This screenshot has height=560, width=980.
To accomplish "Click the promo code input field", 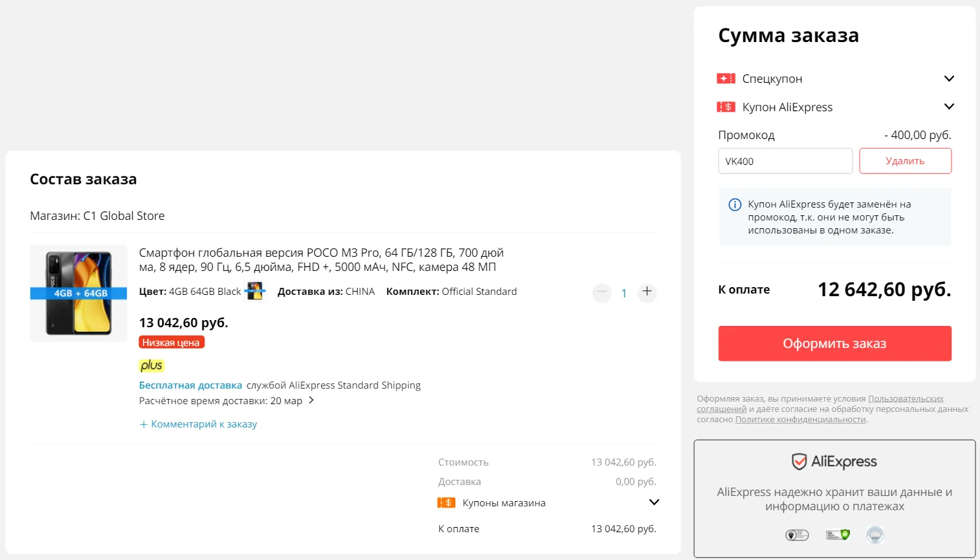I will point(785,161).
